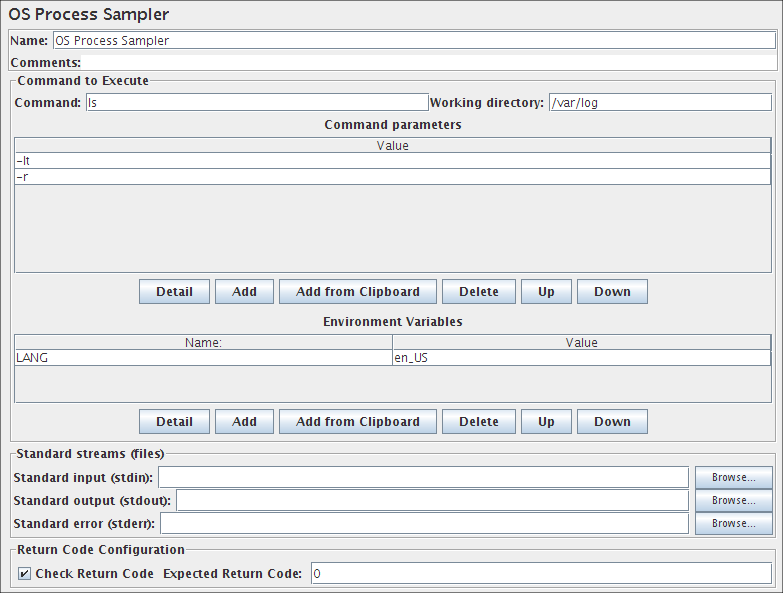
Task: Toggle the Check Return Code checkbox
Action: pos(25,574)
